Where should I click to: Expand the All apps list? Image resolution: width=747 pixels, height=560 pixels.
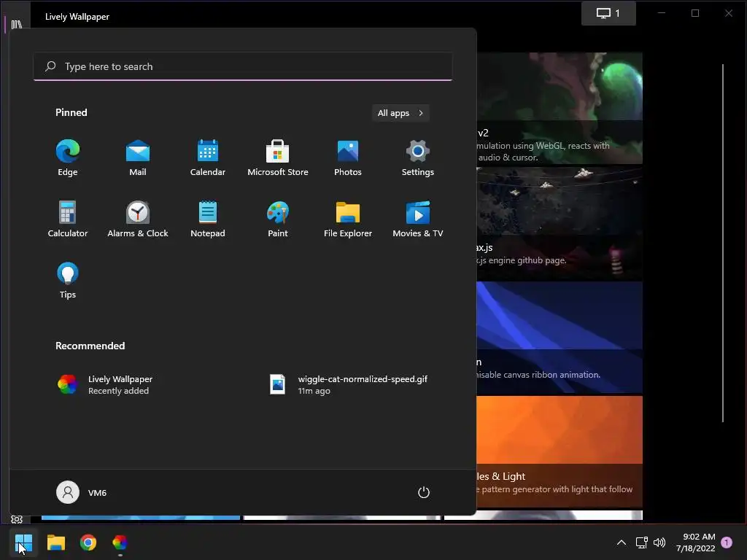[400, 113]
